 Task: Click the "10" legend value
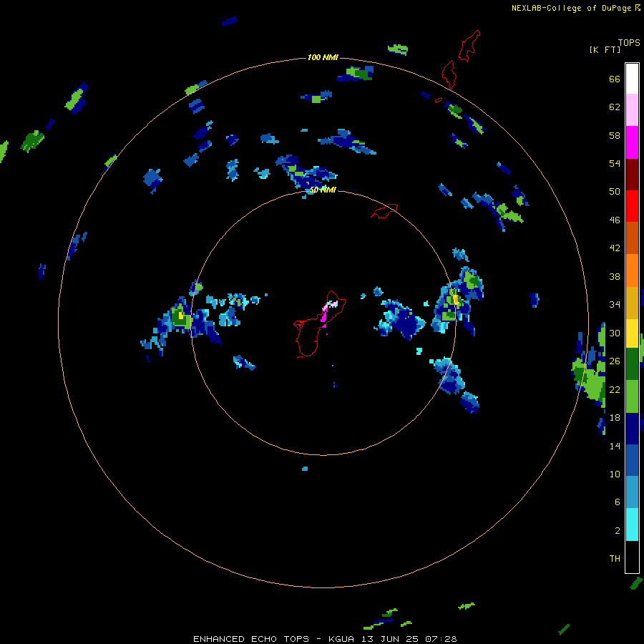coord(615,474)
